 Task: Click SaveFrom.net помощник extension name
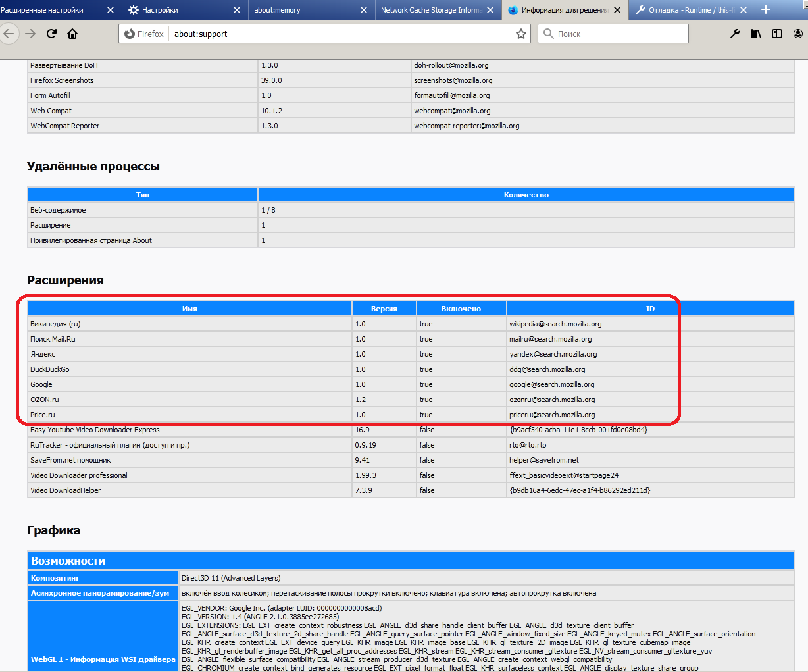click(x=70, y=460)
